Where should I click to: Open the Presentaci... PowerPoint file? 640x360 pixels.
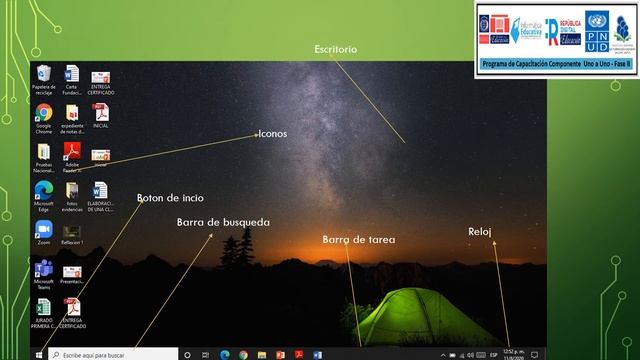(72, 275)
